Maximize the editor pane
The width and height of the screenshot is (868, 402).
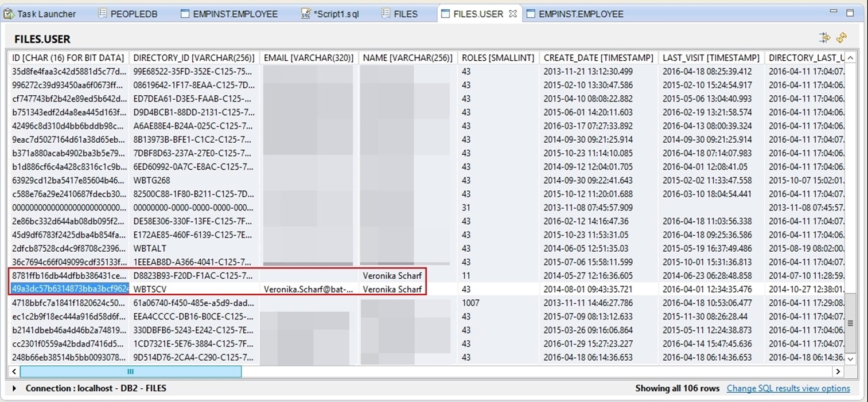(850, 12)
